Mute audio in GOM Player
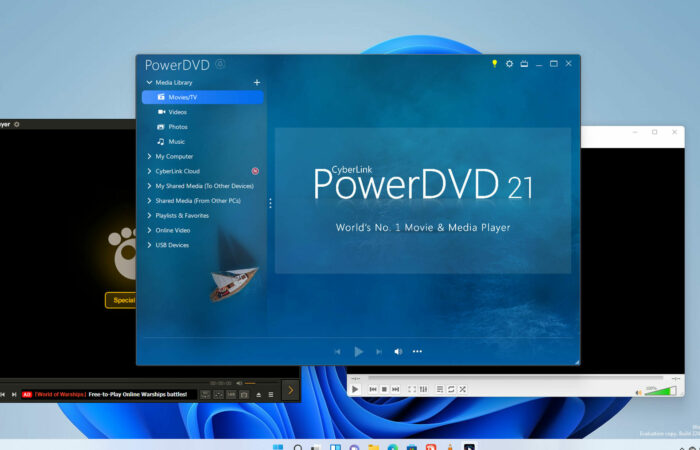 point(240,383)
